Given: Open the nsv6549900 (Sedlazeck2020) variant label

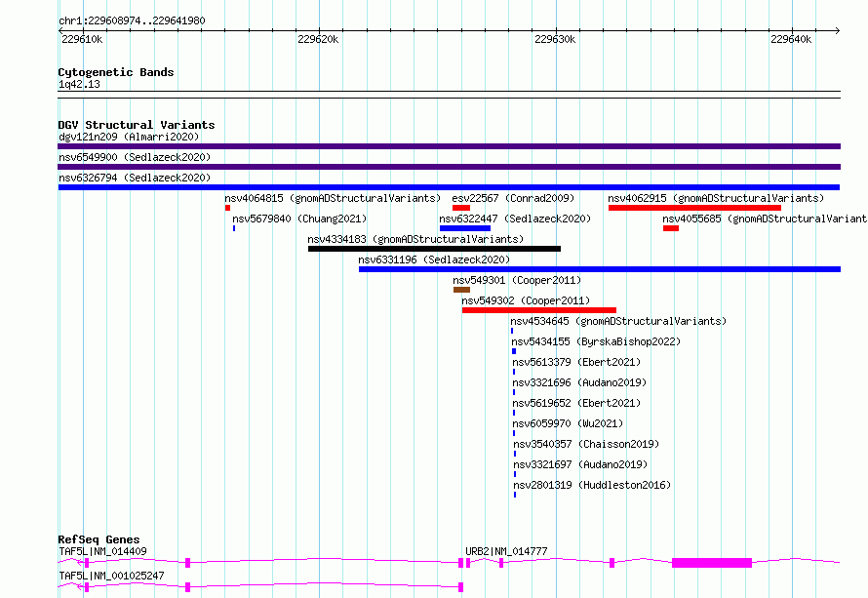Looking at the screenshot, I should tap(135, 157).
